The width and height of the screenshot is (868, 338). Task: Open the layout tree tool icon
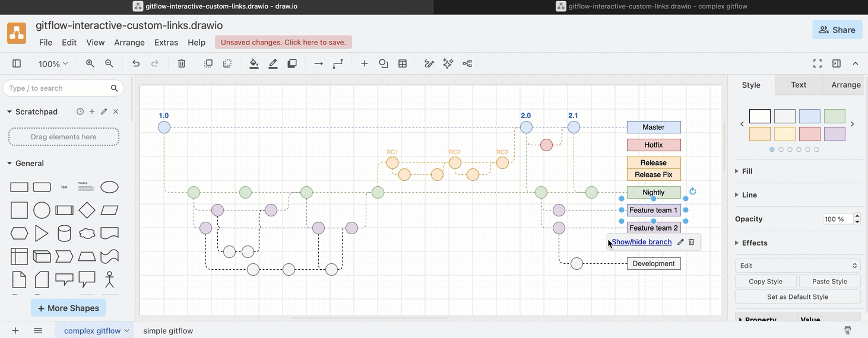pyautogui.click(x=467, y=63)
